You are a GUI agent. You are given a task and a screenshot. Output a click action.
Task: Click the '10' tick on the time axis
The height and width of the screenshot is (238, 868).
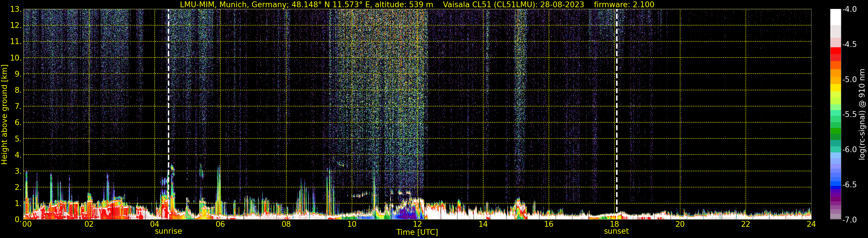pos(352,224)
